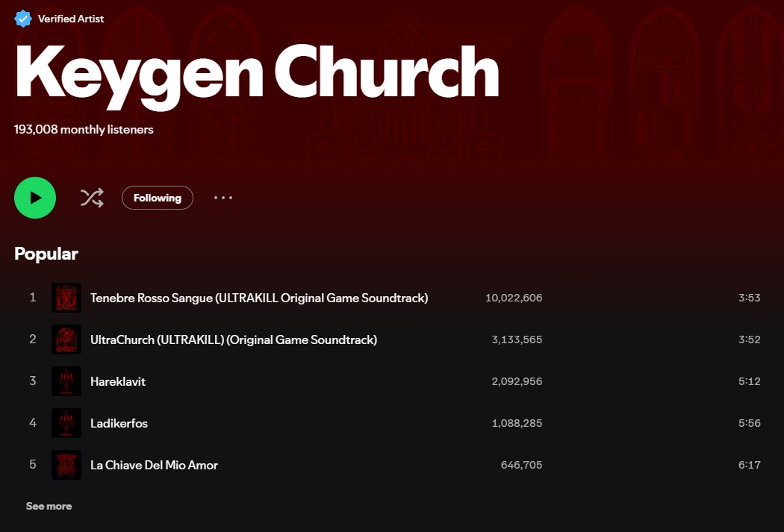
Task: Enable shuffle for Keygen Church
Action: tap(92, 198)
